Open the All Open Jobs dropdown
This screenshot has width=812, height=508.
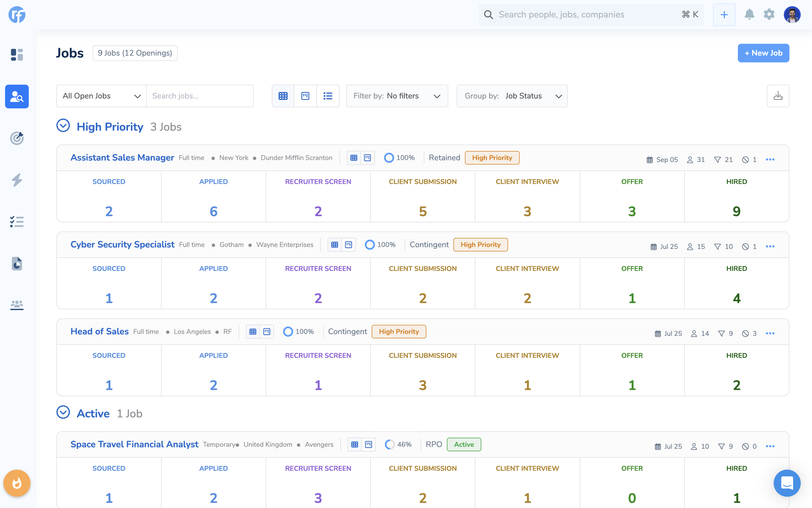click(101, 96)
